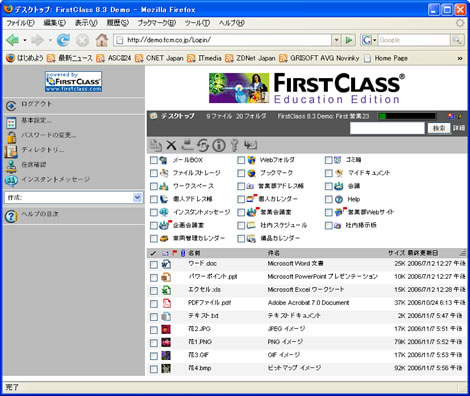Click the 件名 column header
Image resolution: width=470 pixels, height=396 pixels.
[x=274, y=253]
